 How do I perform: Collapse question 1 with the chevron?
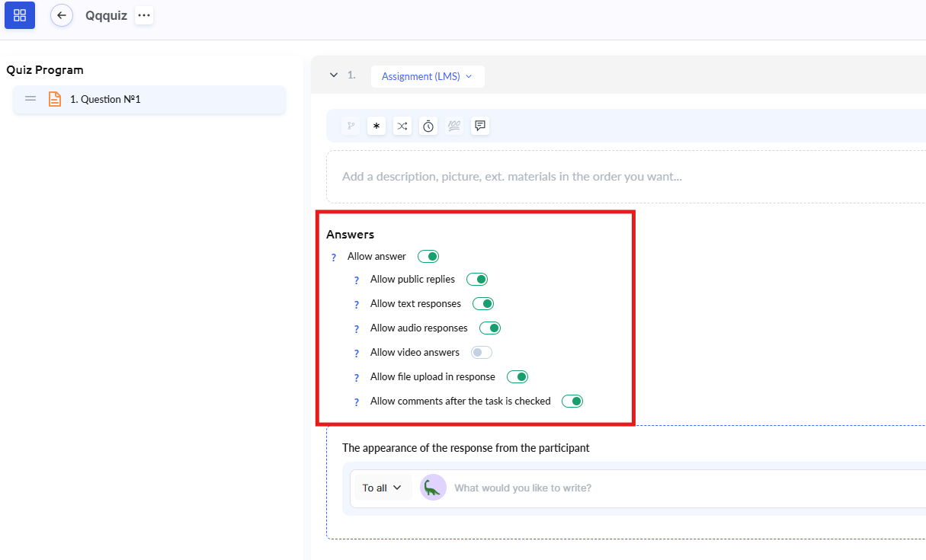click(334, 75)
